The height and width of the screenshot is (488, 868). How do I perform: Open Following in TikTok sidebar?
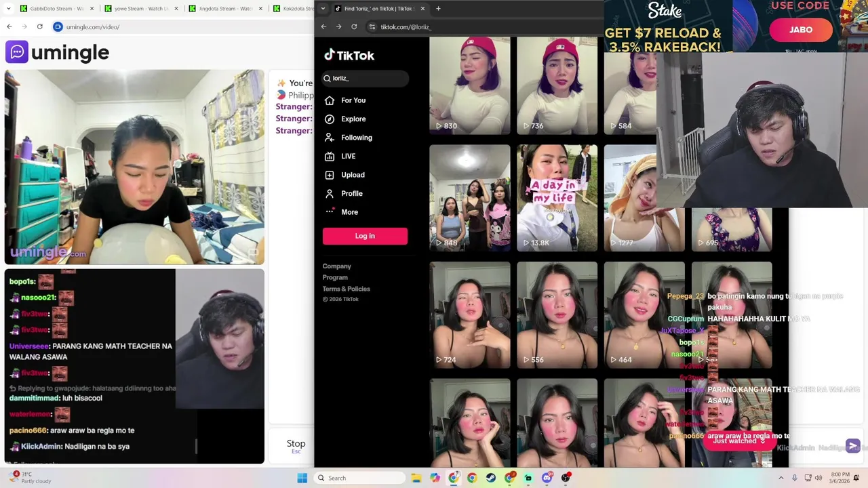356,138
